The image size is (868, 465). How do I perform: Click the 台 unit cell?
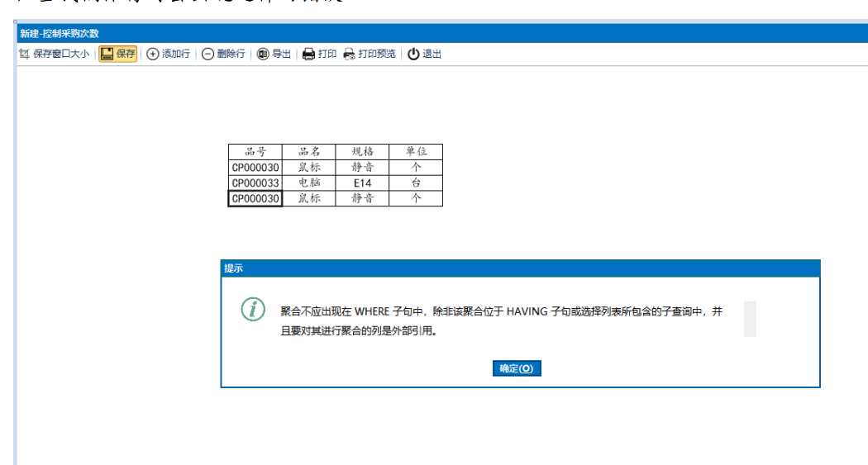(416, 183)
